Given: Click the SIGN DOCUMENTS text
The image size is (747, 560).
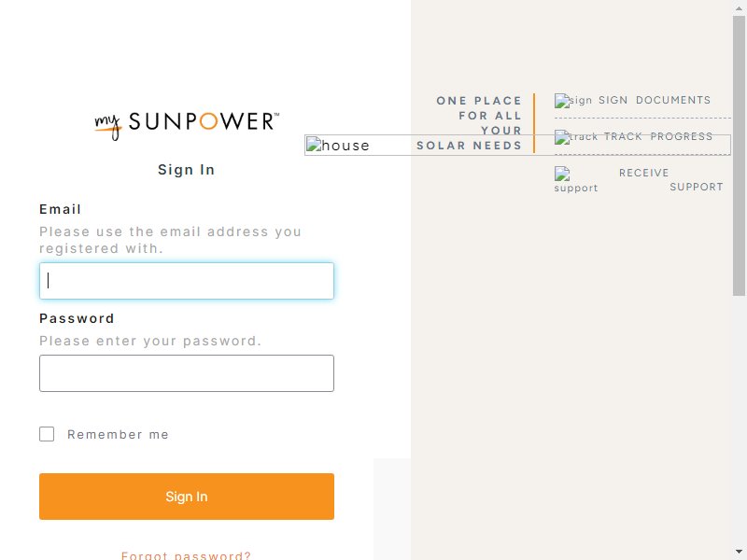Looking at the screenshot, I should point(655,100).
